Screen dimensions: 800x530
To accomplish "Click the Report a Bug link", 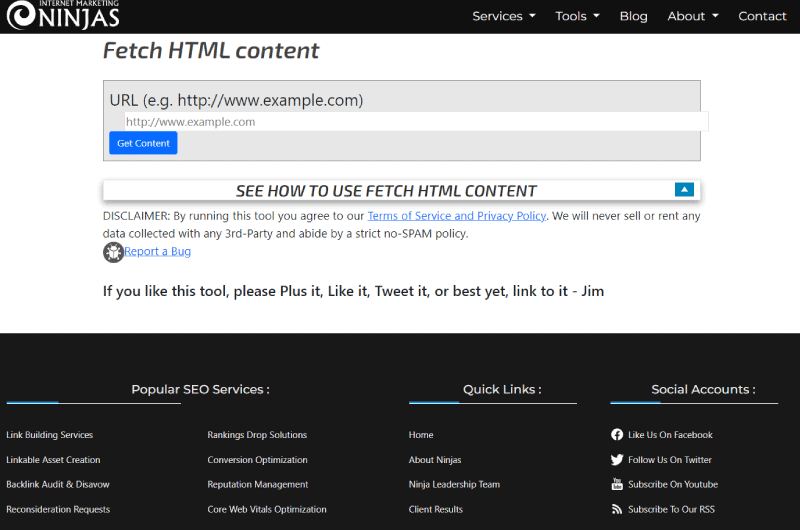I will point(158,251).
